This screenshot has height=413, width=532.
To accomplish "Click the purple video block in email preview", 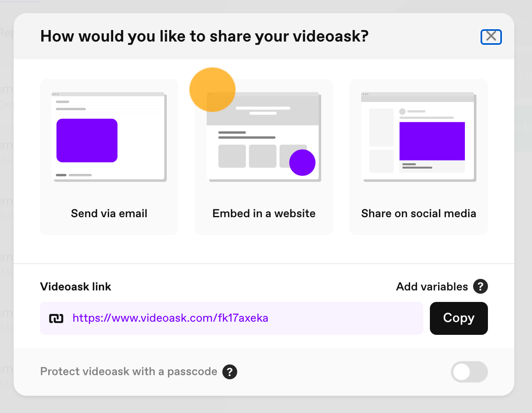I will tap(87, 141).
